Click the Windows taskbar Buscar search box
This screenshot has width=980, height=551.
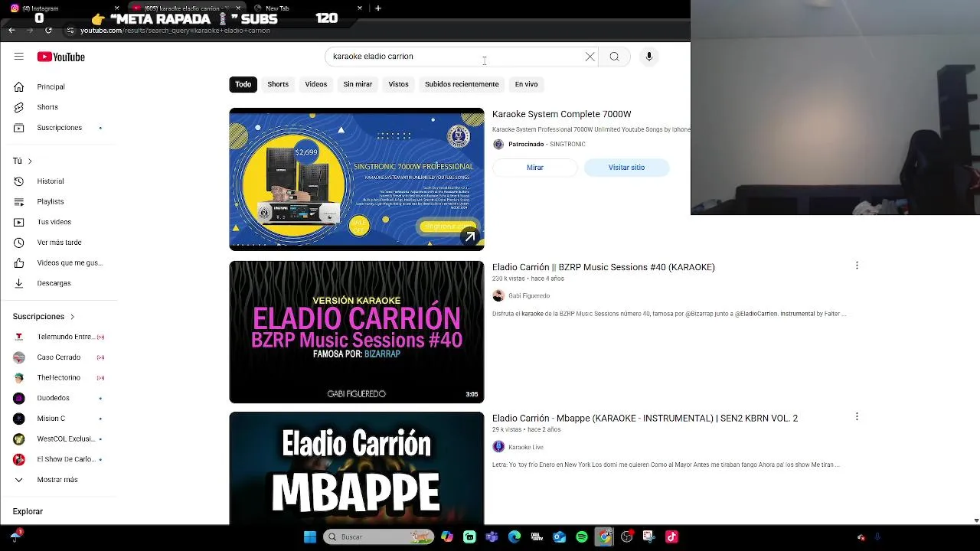pos(378,536)
